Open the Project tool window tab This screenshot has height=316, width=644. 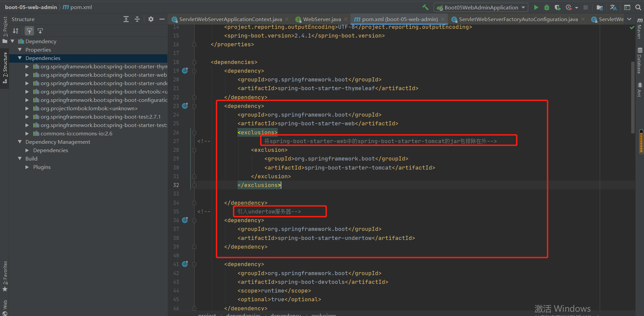click(5, 29)
